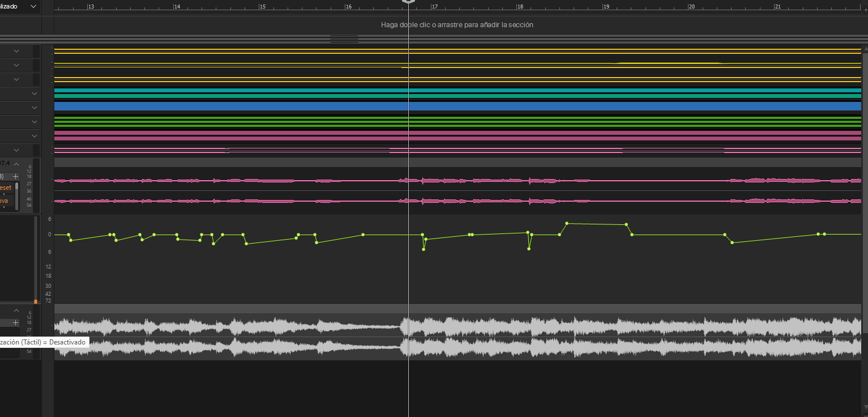
Task: Expand the topmost yellow track's chevron
Action: [x=16, y=51]
